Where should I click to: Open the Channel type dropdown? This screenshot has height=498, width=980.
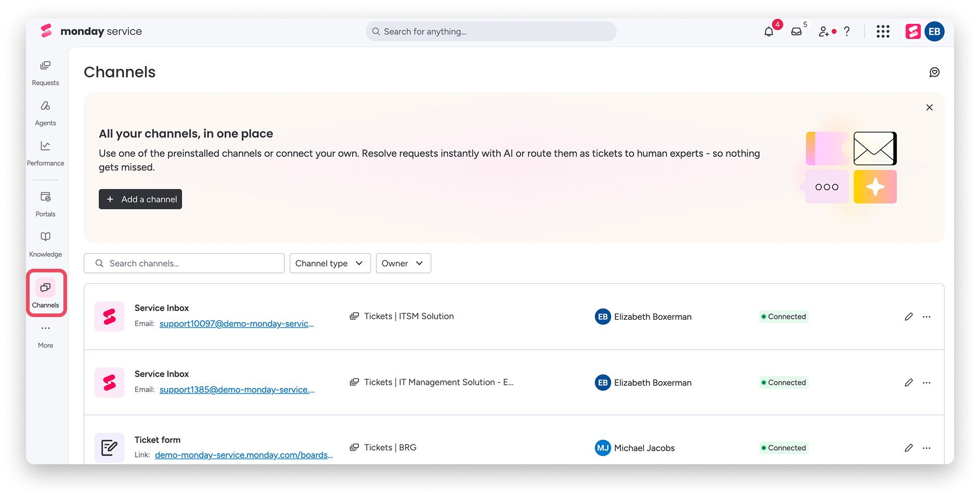click(330, 263)
